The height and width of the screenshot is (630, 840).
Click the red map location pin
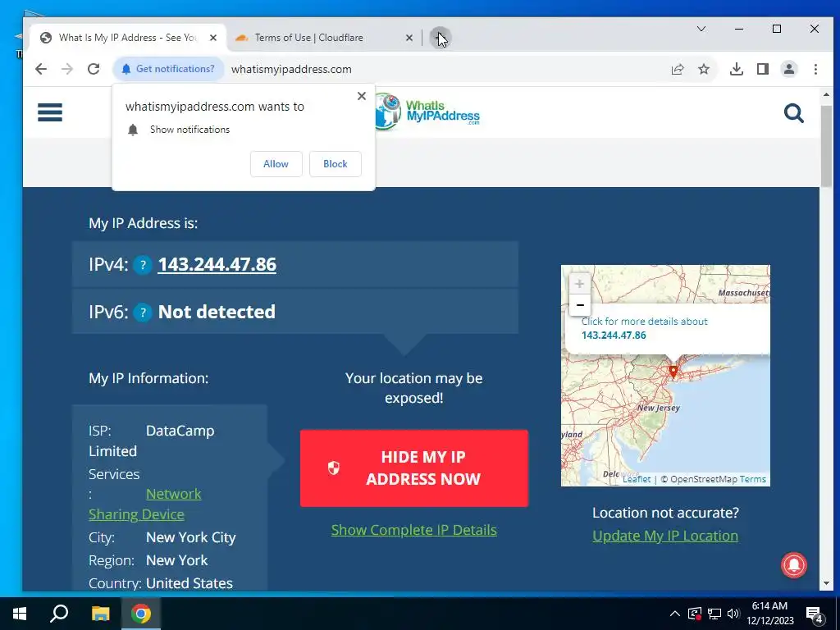(x=673, y=372)
